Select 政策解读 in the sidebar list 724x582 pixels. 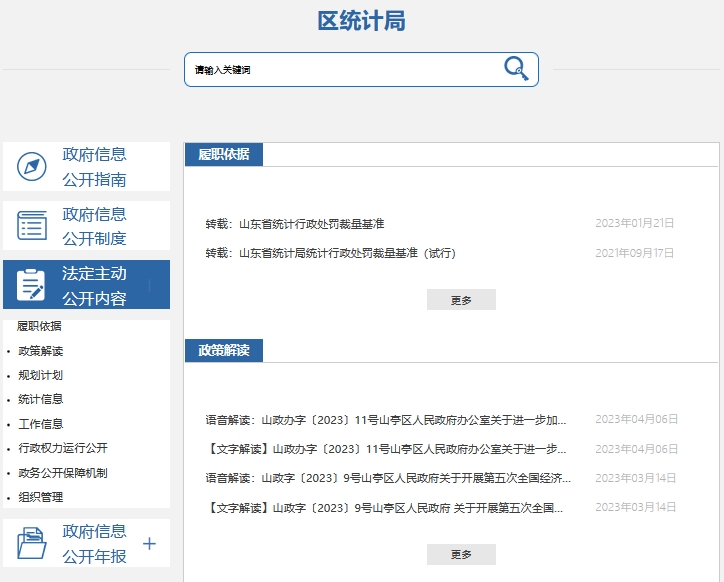(x=40, y=351)
